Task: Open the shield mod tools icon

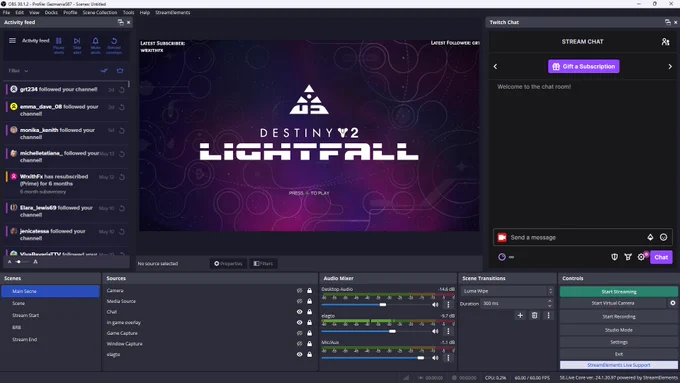Action: (615, 257)
